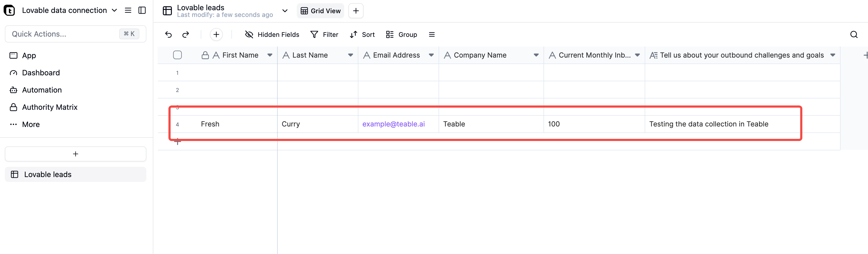Open Dashboard in the sidebar
This screenshot has height=254, width=868.
(x=41, y=73)
